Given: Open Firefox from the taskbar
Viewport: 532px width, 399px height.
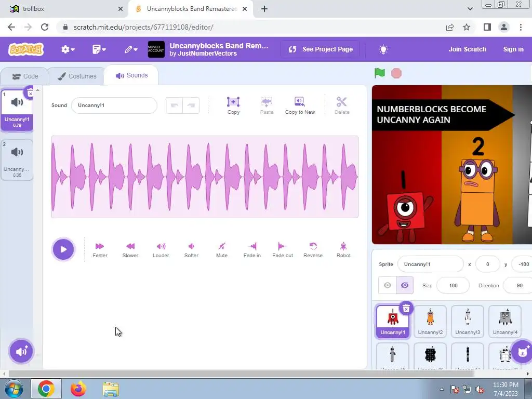Looking at the screenshot, I should [x=78, y=389].
